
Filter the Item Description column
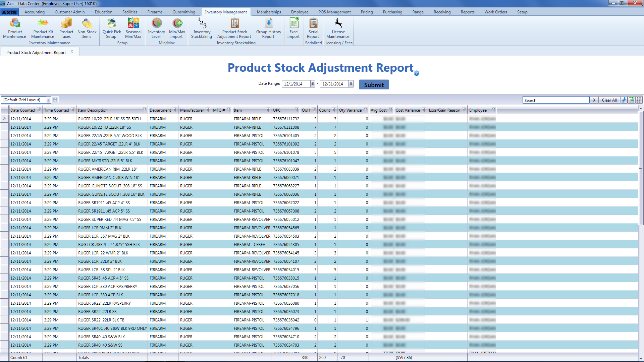145,110
